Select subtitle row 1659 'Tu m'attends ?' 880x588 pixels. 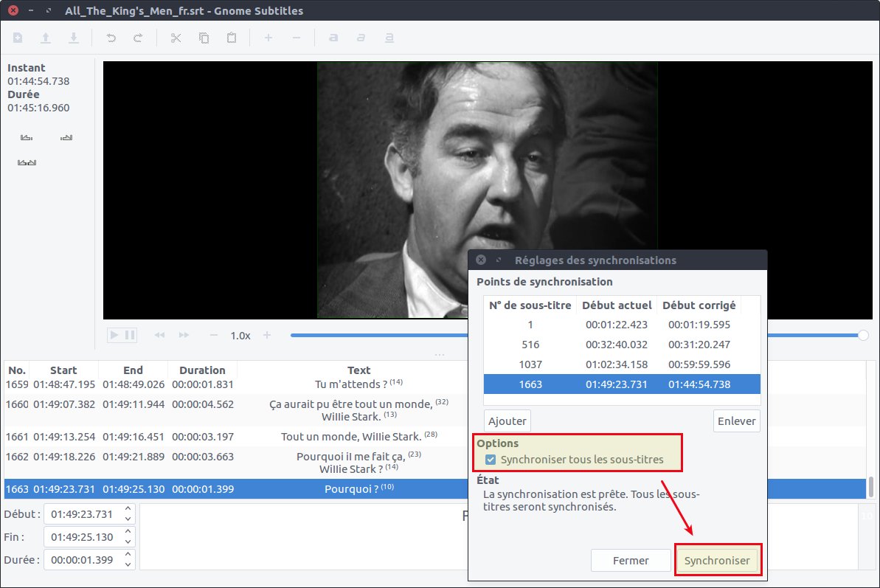[x=236, y=384]
